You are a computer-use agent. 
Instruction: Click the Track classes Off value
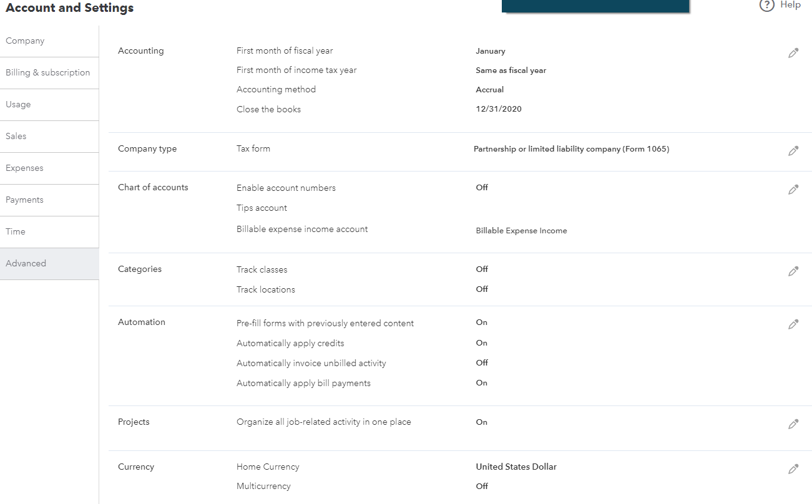tap(482, 269)
